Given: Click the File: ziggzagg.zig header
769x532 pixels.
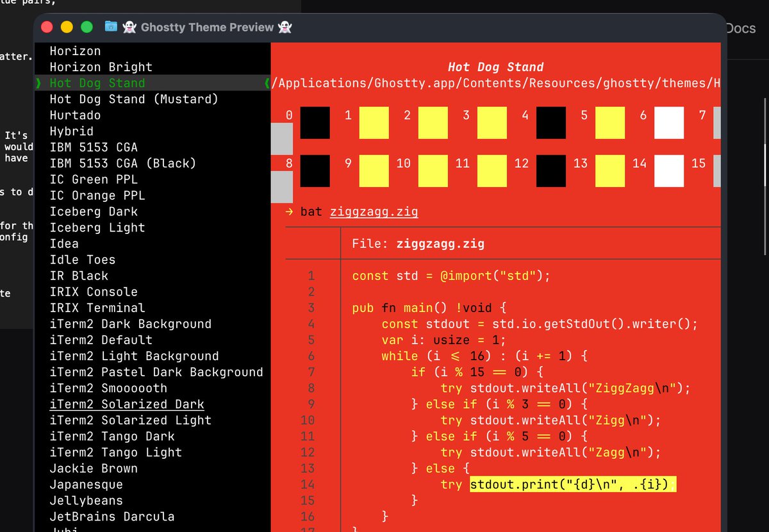Looking at the screenshot, I should point(418,244).
